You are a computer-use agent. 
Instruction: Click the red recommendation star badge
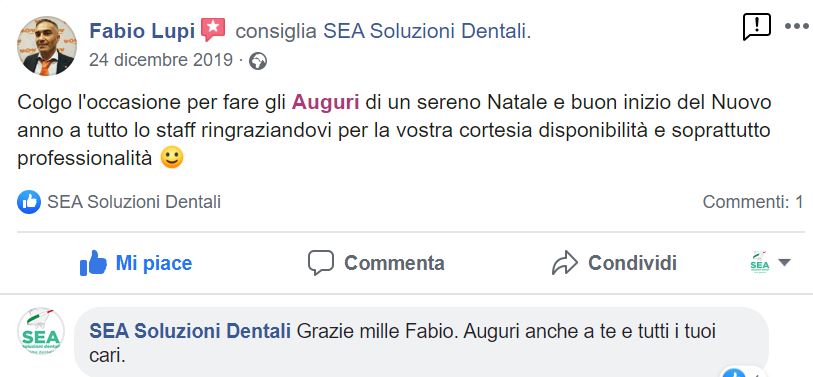click(x=213, y=30)
